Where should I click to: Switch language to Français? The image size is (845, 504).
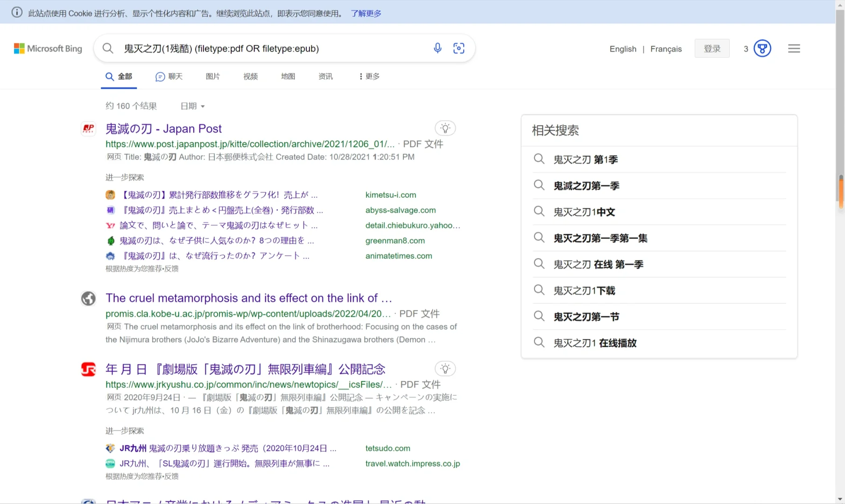[x=666, y=49]
